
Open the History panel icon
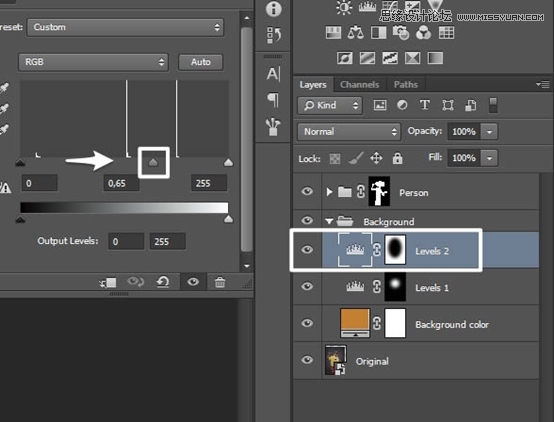point(273,35)
